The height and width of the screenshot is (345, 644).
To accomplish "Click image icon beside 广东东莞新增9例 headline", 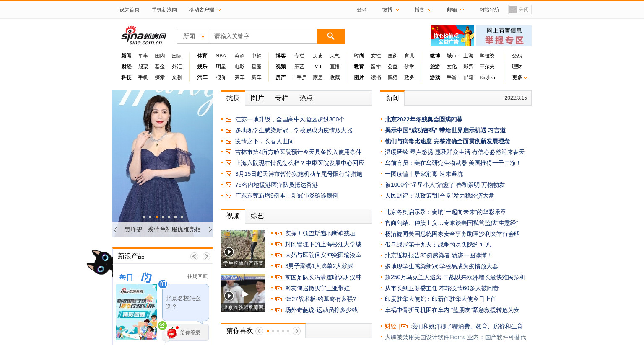I will [229, 196].
